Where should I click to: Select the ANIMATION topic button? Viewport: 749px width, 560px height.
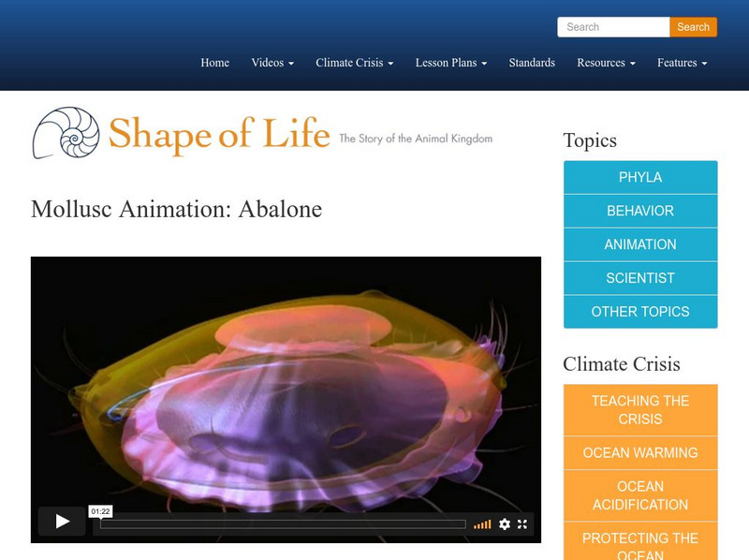pos(639,244)
